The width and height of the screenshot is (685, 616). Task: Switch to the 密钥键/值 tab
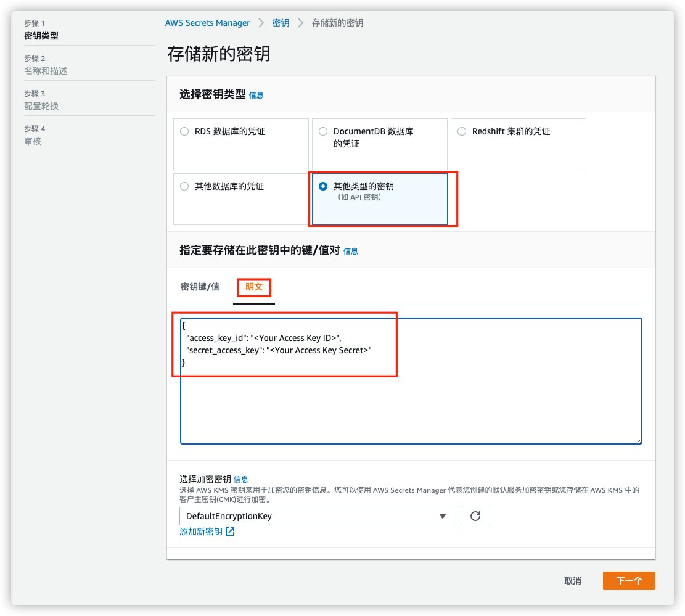click(200, 287)
